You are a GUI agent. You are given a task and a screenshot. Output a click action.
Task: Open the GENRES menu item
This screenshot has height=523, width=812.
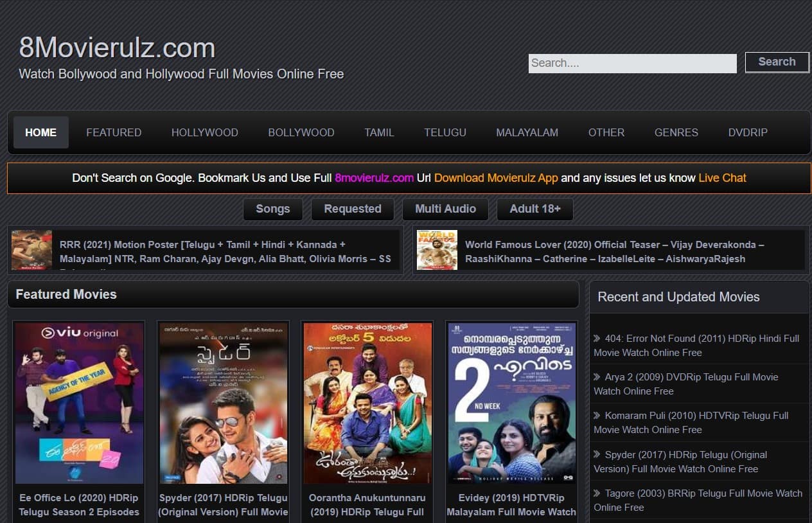(676, 132)
